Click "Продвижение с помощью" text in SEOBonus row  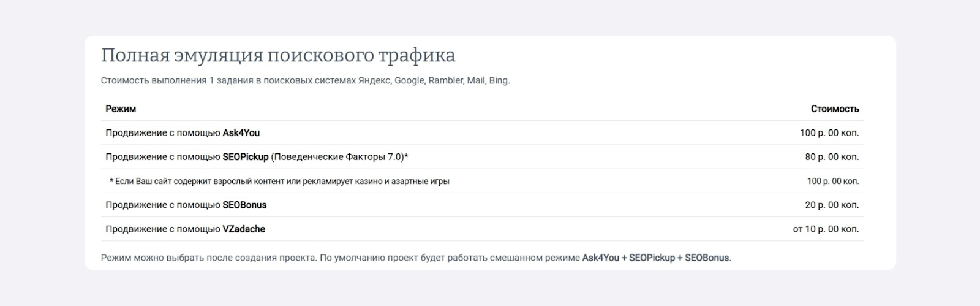tap(162, 205)
